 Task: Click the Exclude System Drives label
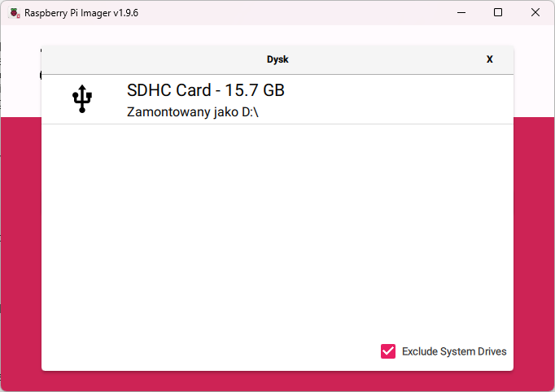pyautogui.click(x=454, y=351)
